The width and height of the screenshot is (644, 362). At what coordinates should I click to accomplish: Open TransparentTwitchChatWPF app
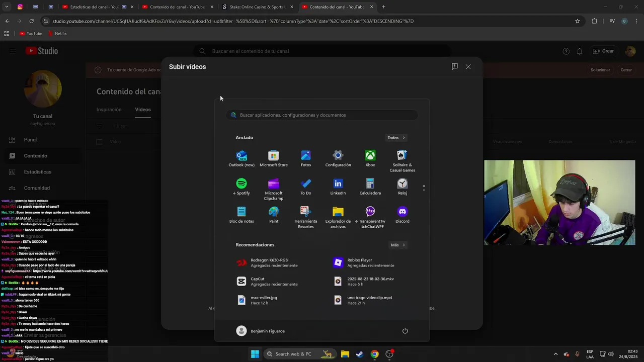(x=370, y=217)
